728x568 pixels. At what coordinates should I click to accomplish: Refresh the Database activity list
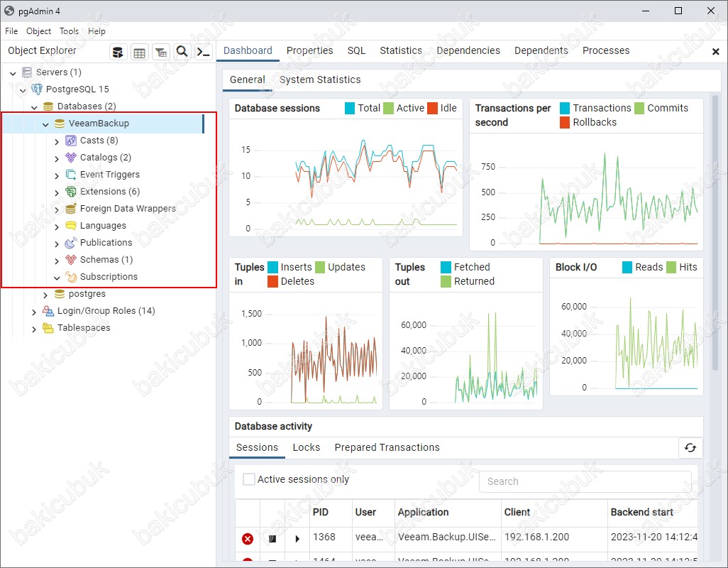pyautogui.click(x=690, y=448)
